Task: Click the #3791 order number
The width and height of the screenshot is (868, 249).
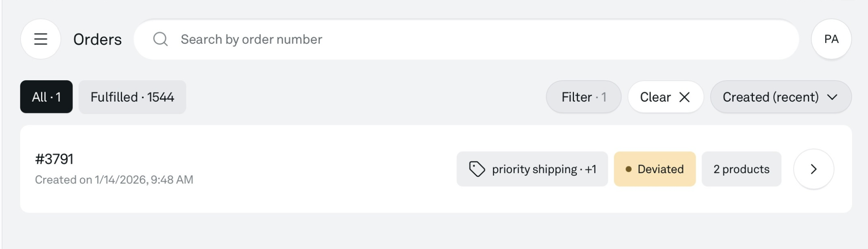Action: pos(54,159)
